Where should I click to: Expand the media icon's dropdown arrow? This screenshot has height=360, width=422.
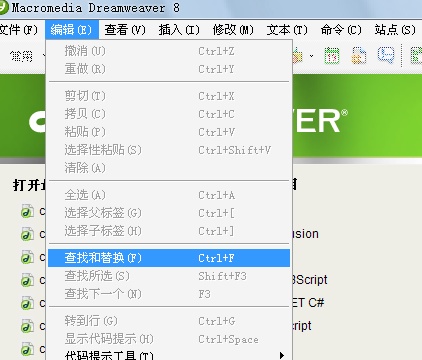coord(311,56)
